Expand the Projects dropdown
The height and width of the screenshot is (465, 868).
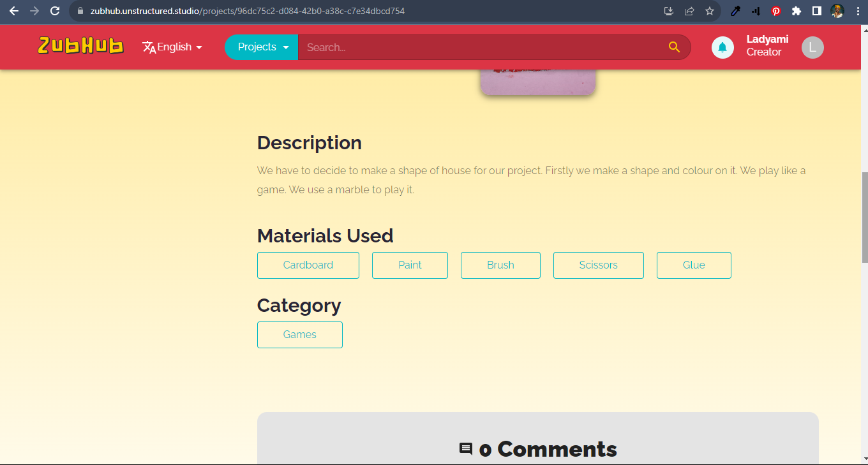[261, 47]
